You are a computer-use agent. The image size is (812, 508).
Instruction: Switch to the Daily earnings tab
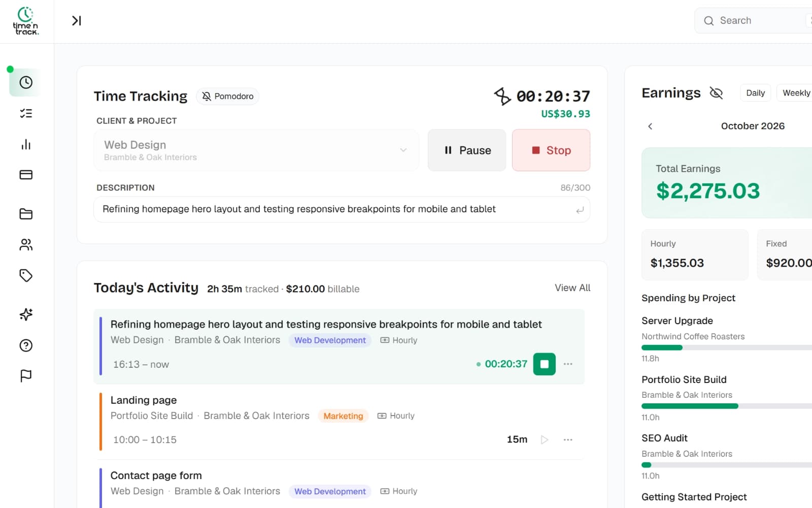pyautogui.click(x=755, y=93)
